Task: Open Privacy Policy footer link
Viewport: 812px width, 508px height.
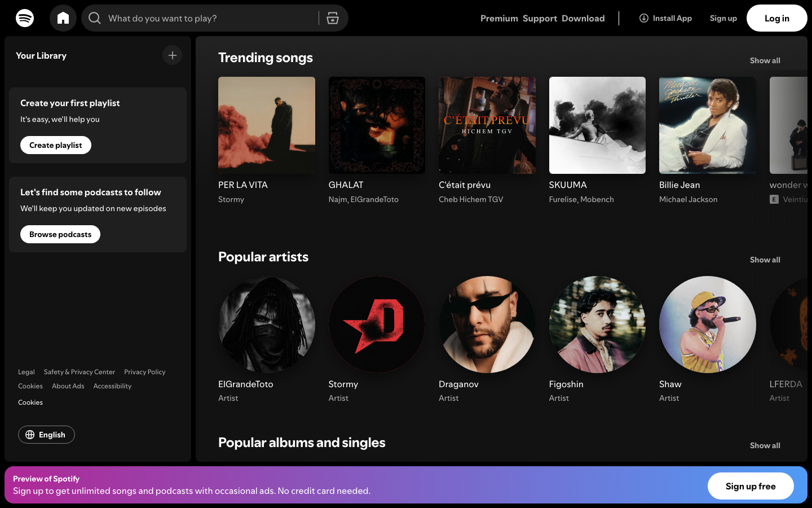Action: click(145, 372)
